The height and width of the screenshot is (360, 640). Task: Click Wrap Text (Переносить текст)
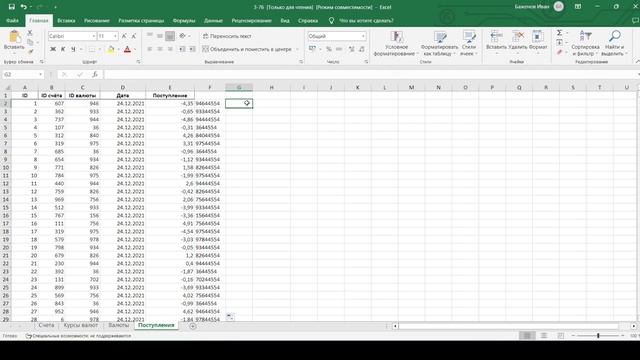point(227,36)
